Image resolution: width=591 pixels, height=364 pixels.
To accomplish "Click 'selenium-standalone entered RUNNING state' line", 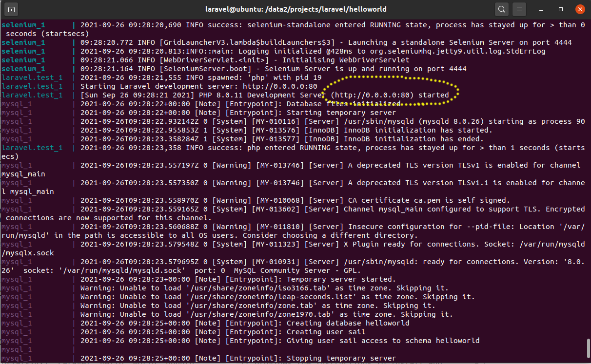I will pos(293,29).
